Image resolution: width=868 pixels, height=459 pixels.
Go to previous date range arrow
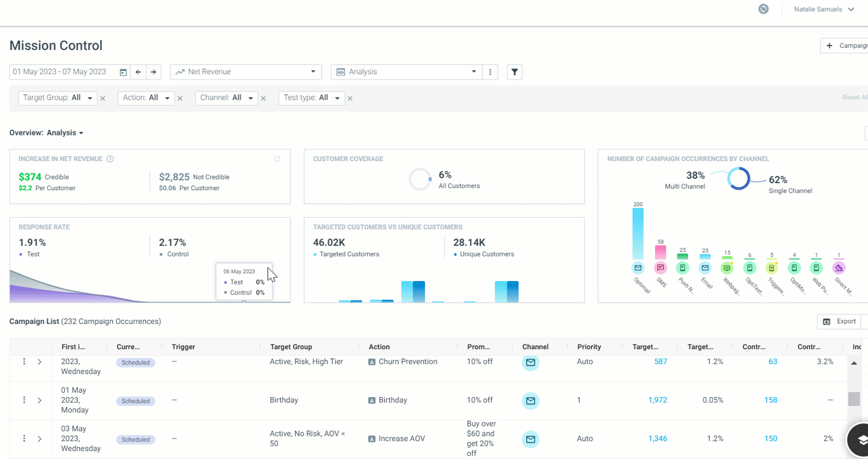pyautogui.click(x=138, y=72)
